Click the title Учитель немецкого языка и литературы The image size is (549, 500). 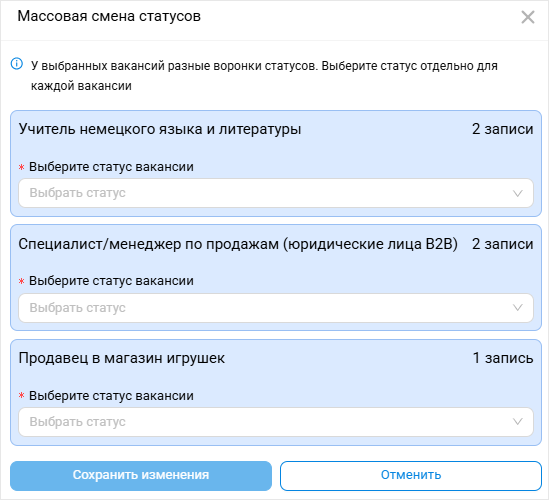point(160,129)
